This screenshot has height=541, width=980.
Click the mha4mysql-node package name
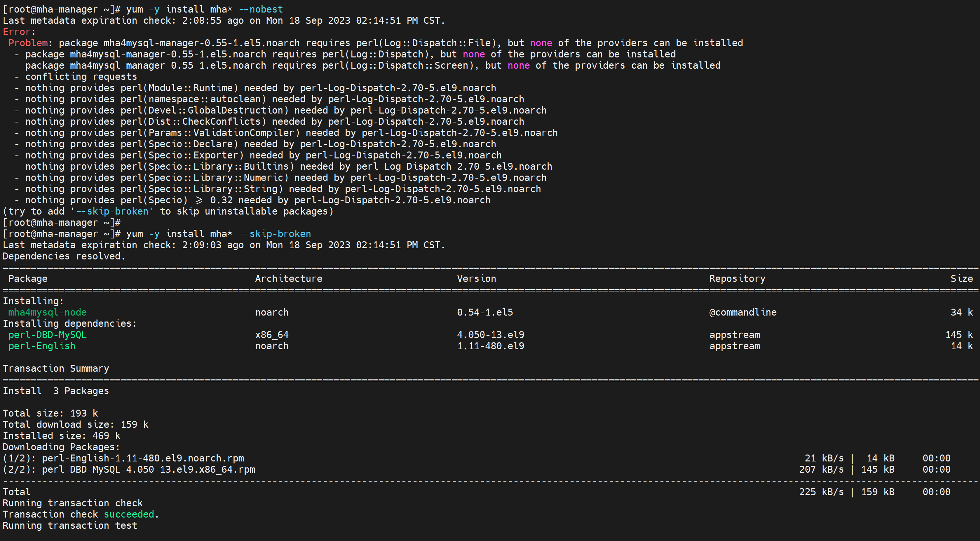click(48, 312)
